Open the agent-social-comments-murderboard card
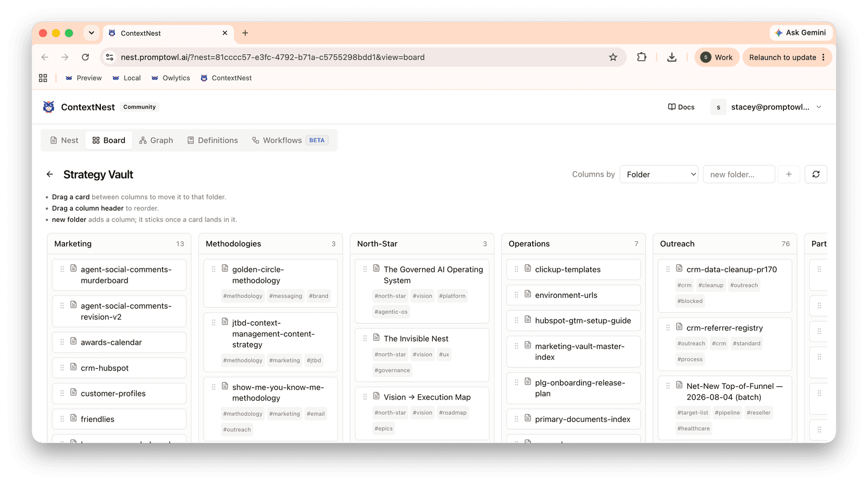This screenshot has width=868, height=485. pyautogui.click(x=119, y=275)
